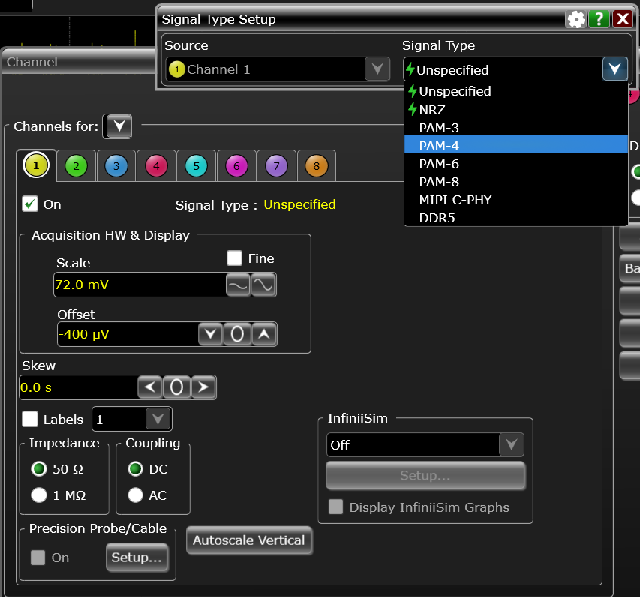
Task: Select AC coupling
Action: point(136,495)
